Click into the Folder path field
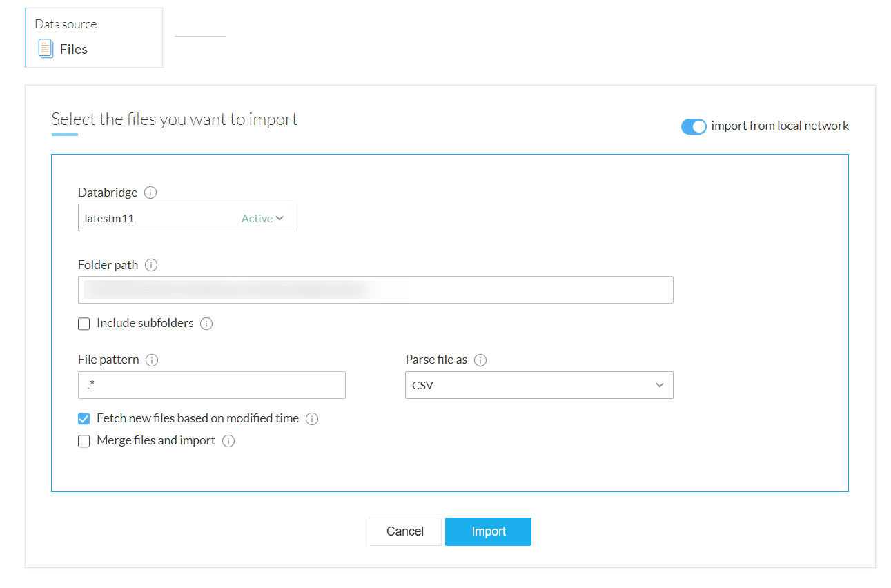Screen dimensions: 891x588 (375, 290)
